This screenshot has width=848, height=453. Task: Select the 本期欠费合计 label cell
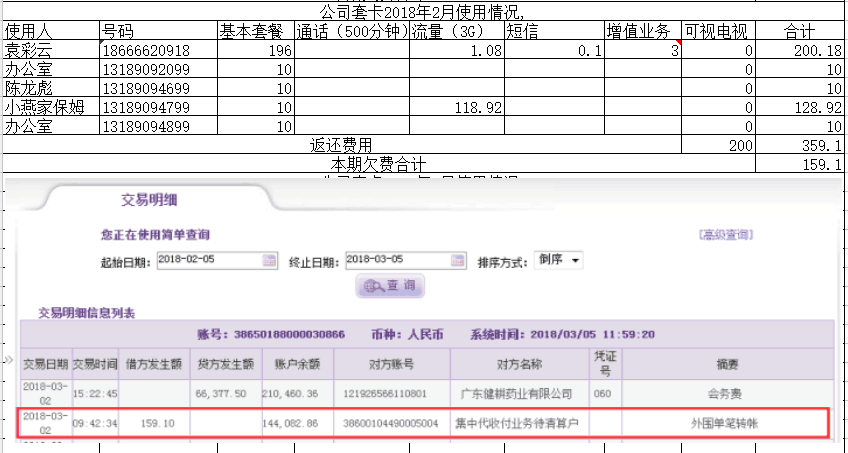coord(378,163)
